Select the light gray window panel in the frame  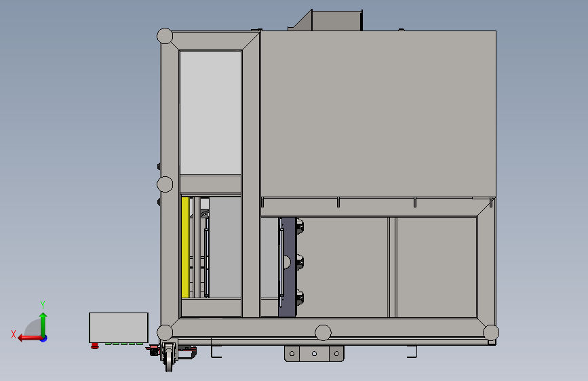(210, 113)
